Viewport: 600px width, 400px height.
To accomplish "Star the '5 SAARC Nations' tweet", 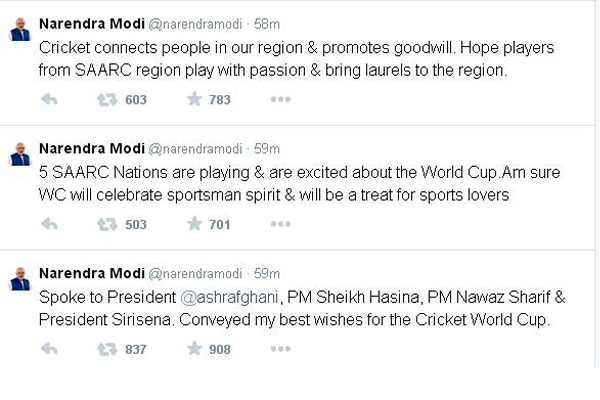I will pos(194,224).
